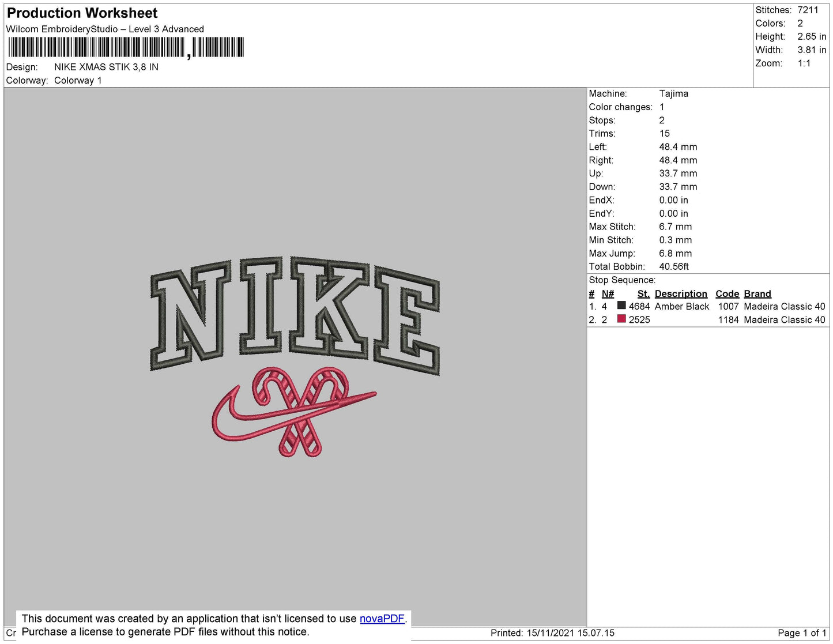Screen dimensions: 833x644
Task: Select 'Madeira Classic 40' in the 2525 row
Action: [785, 320]
